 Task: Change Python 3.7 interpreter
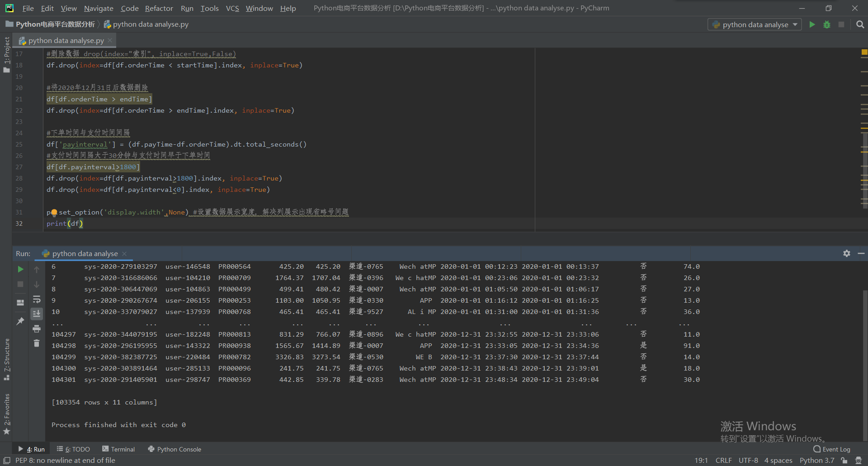click(816, 460)
